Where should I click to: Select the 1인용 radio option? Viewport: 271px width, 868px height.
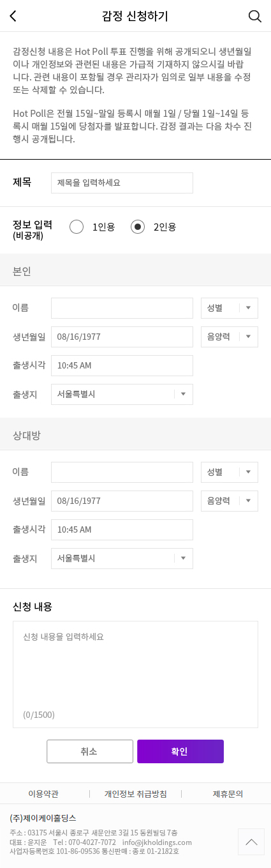click(77, 227)
